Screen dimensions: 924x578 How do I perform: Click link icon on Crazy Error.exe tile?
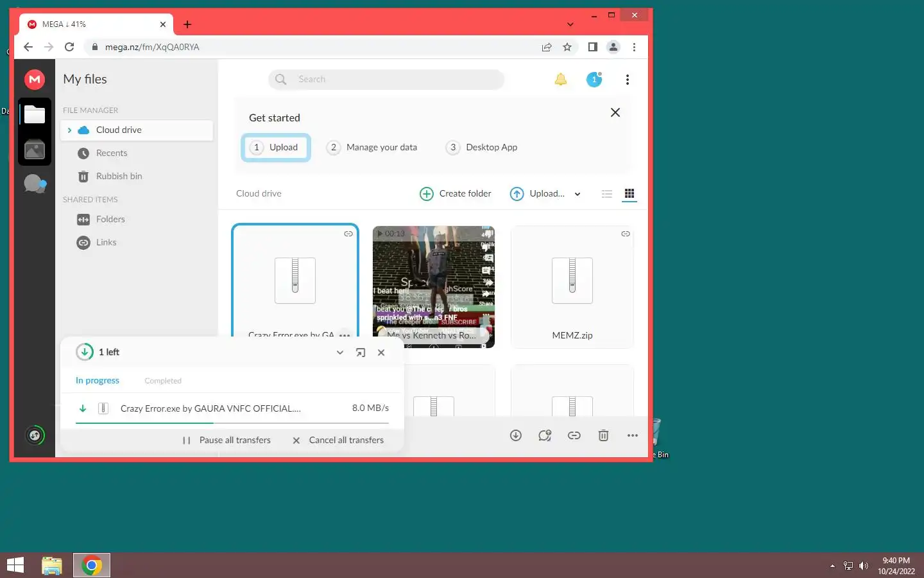(x=348, y=234)
